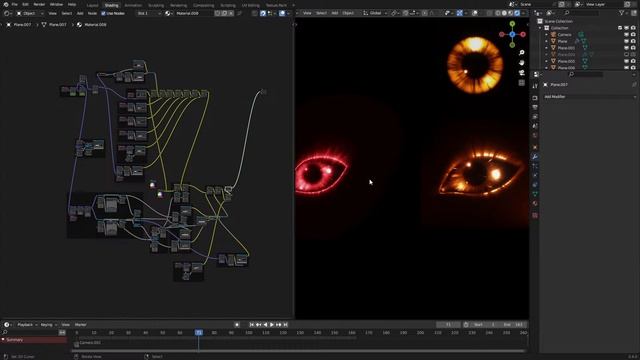The width and height of the screenshot is (640, 360).
Task: Click the Scene selector field
Action: [x=537, y=4]
